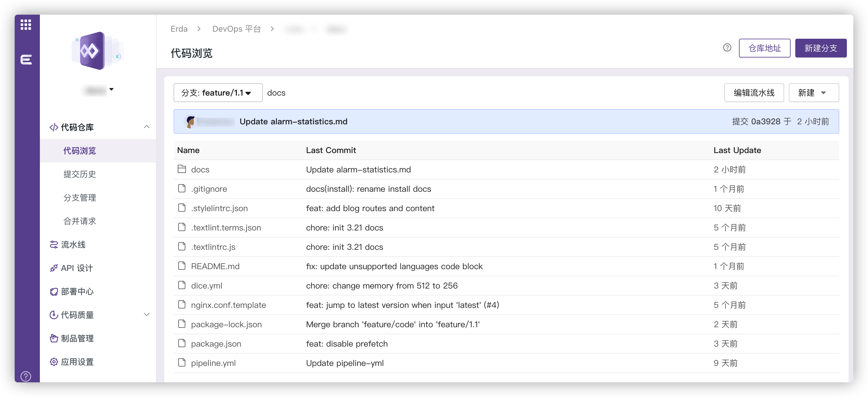This screenshot has width=868, height=397.
Task: Go to 合并请求 merge requests
Action: [x=79, y=221]
